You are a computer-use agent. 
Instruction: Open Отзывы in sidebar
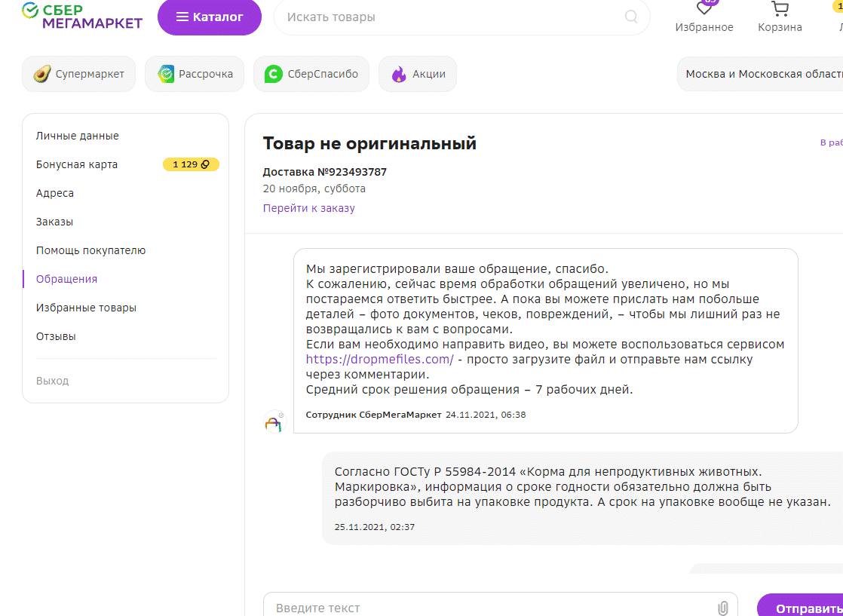coord(56,336)
